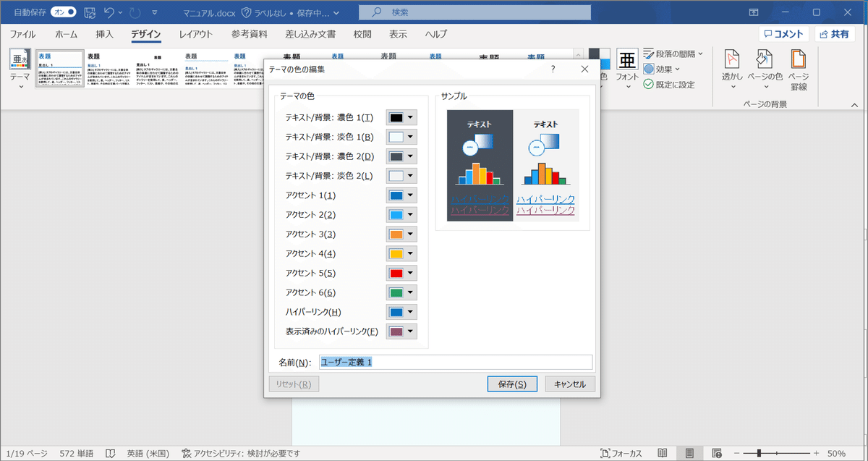Open color dropdown for テキスト/背景: 淡色 2
Image resolution: width=868 pixels, height=461 pixels.
pyautogui.click(x=401, y=176)
